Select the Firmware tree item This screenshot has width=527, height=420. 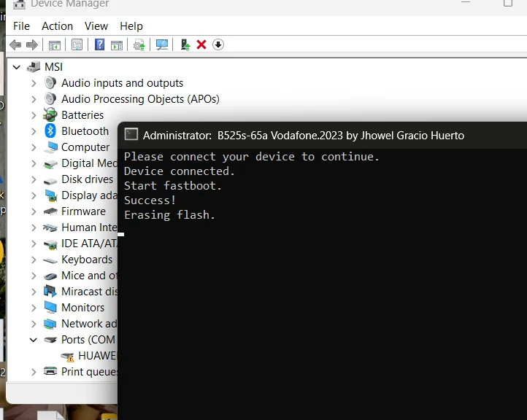[83, 211]
